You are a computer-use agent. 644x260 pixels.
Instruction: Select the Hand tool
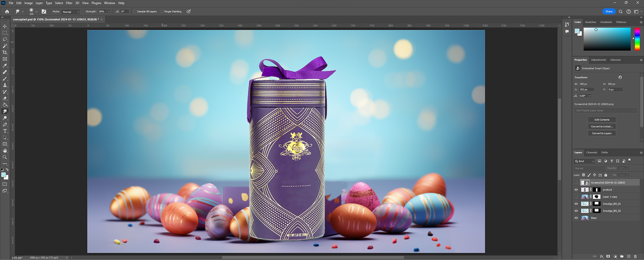[5, 151]
